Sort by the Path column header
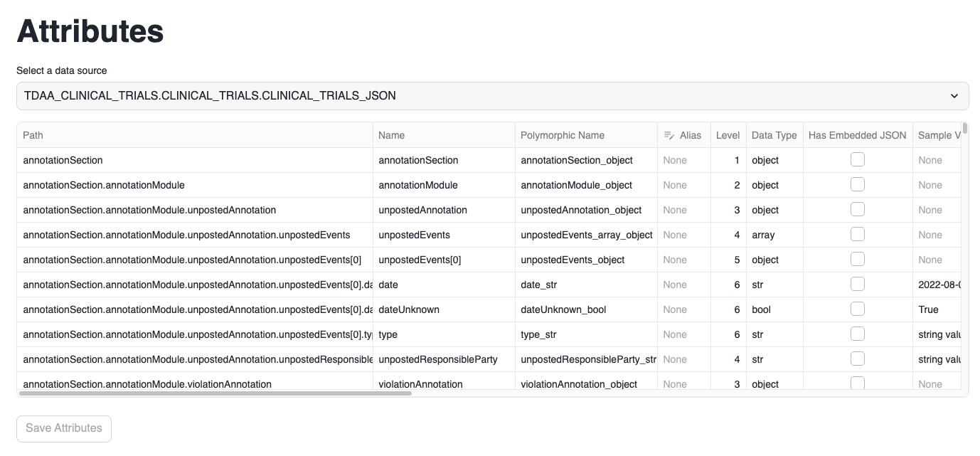 (x=33, y=135)
